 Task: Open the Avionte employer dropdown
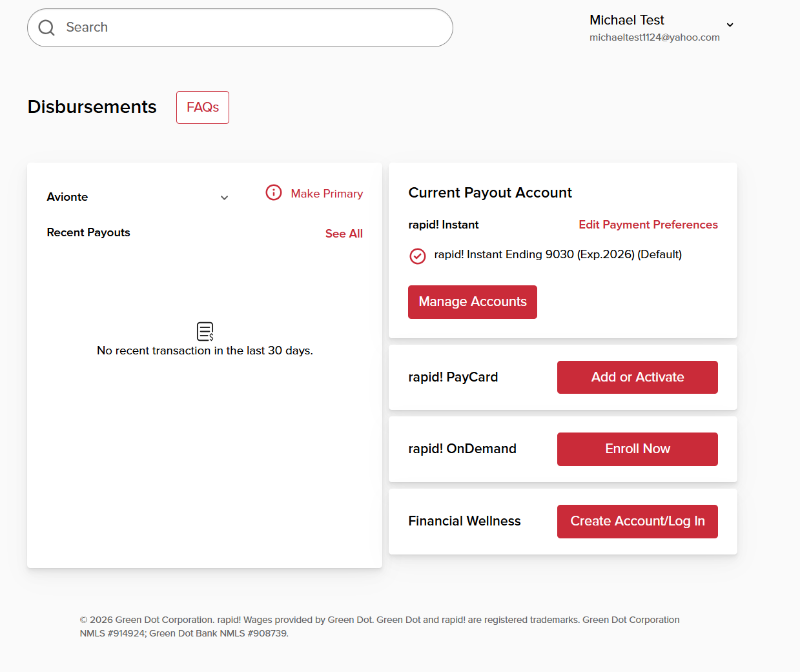click(x=138, y=197)
